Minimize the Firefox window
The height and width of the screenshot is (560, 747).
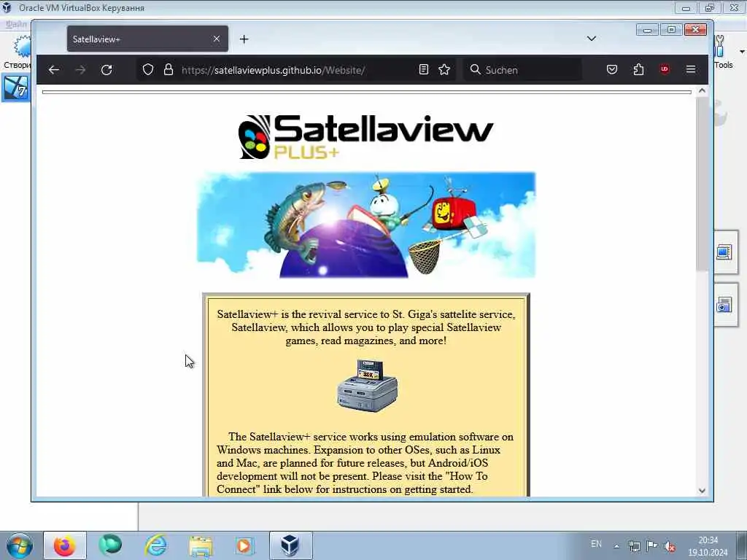pos(648,30)
